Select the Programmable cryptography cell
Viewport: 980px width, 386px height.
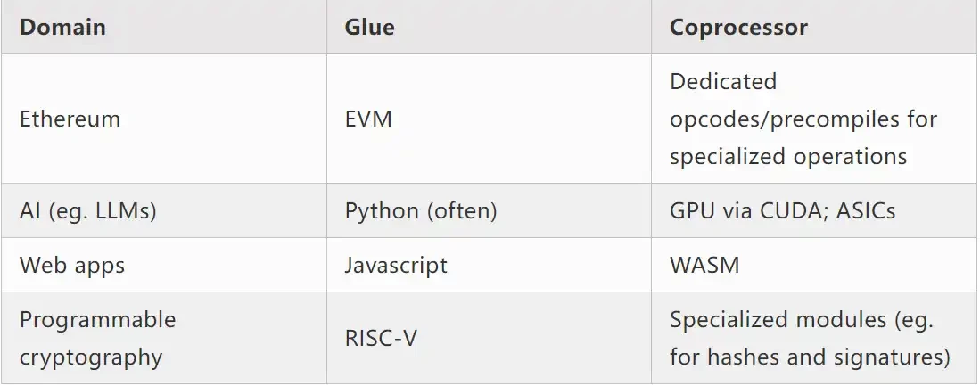coord(97,338)
